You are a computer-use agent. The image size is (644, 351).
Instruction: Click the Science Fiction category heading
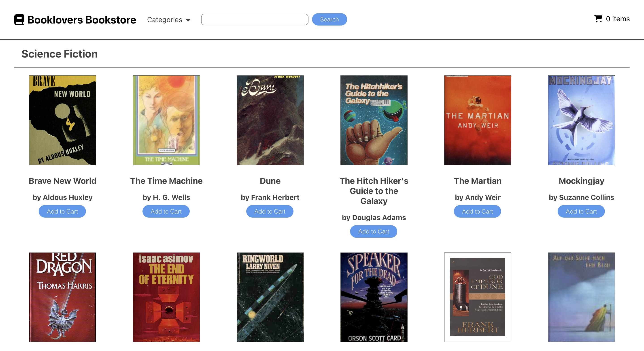point(60,54)
